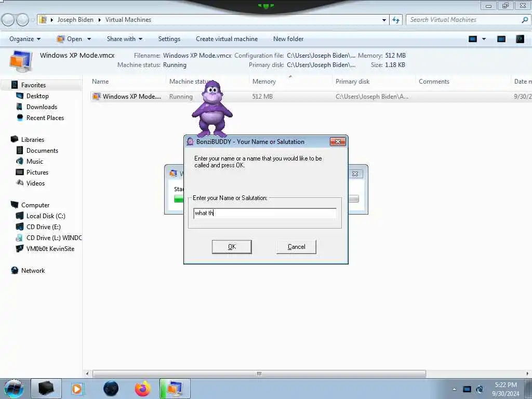Expand the Open button dropdown arrow
This screenshot has width=532, height=399.
pyautogui.click(x=89, y=39)
